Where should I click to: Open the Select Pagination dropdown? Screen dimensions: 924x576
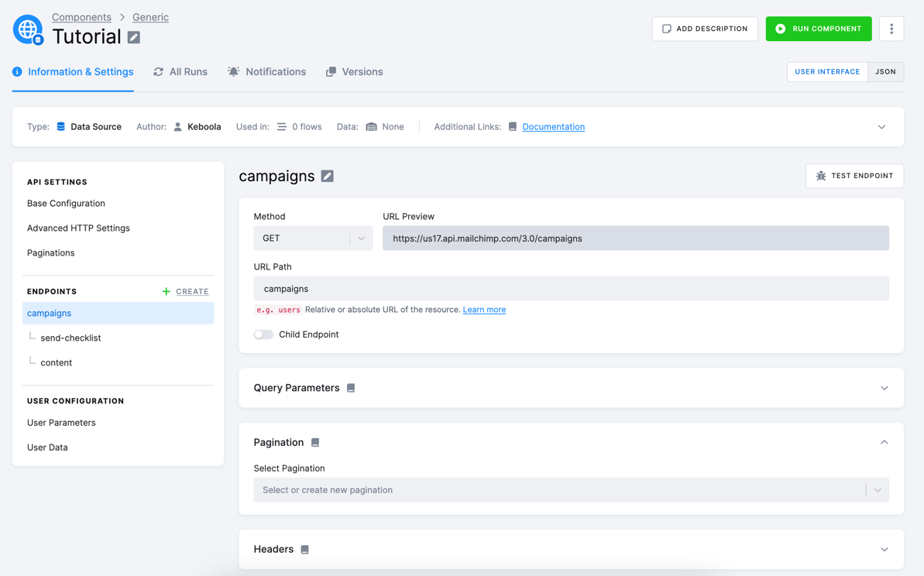point(571,490)
